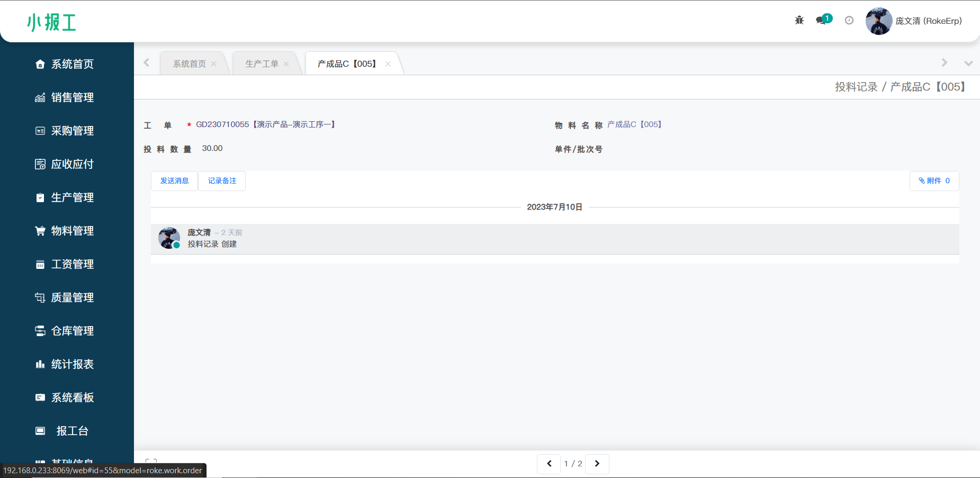Click the 记录备注 button
The height and width of the screenshot is (478, 980).
click(222, 181)
